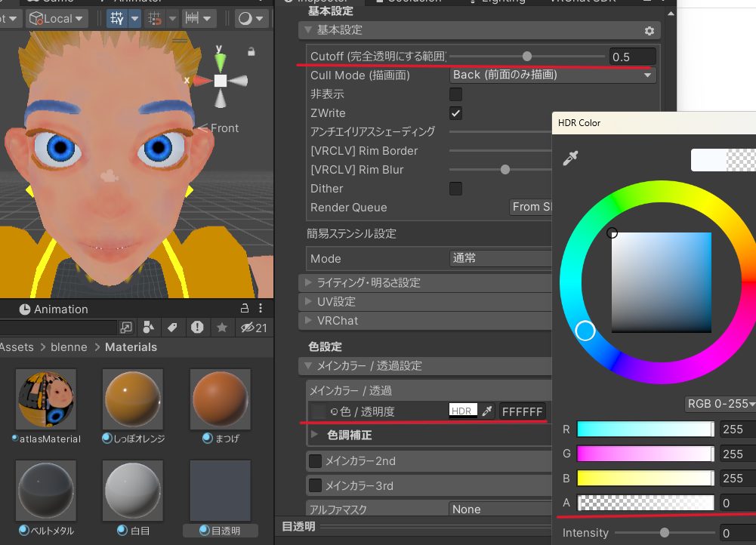
Task: Click the lock icon in Project panel
Action: [244, 309]
